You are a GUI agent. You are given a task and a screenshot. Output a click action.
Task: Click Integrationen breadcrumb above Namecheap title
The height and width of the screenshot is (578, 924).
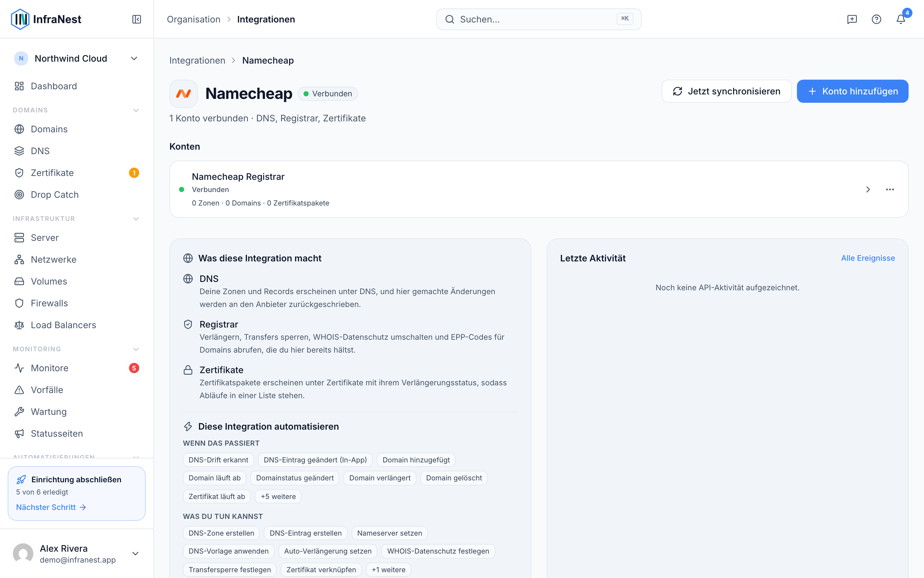197,60
